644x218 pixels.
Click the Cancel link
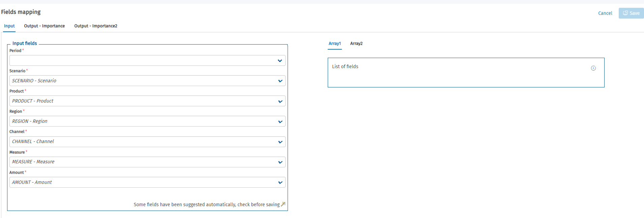[605, 13]
